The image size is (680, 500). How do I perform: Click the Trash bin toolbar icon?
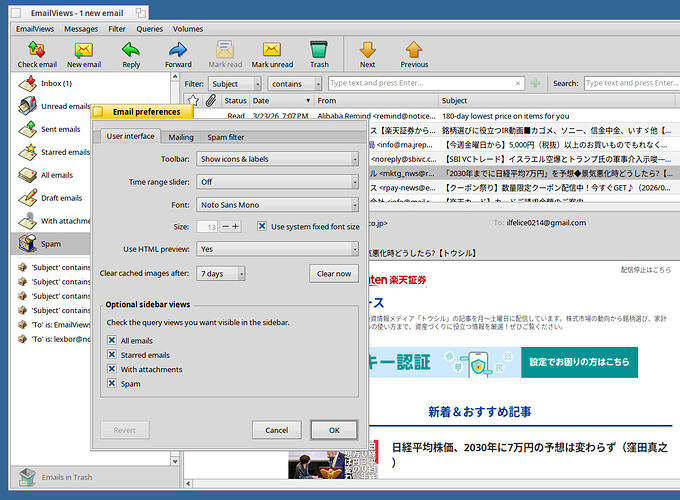pos(319,49)
